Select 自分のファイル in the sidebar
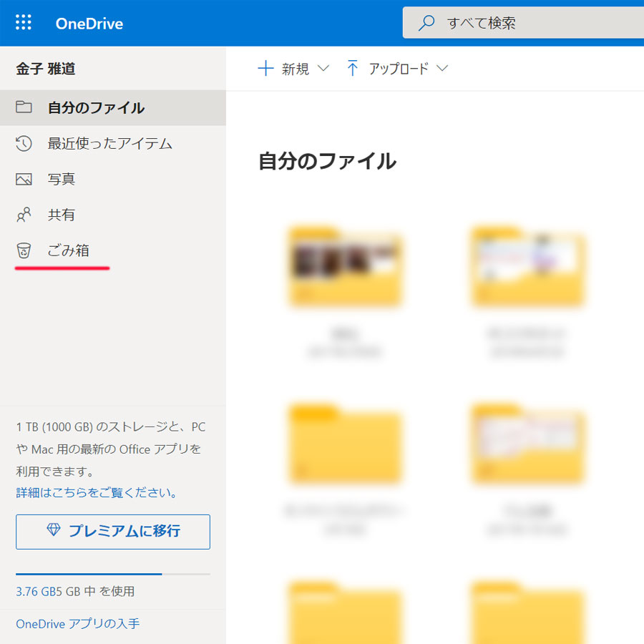Image resolution: width=644 pixels, height=644 pixels. [x=113, y=107]
